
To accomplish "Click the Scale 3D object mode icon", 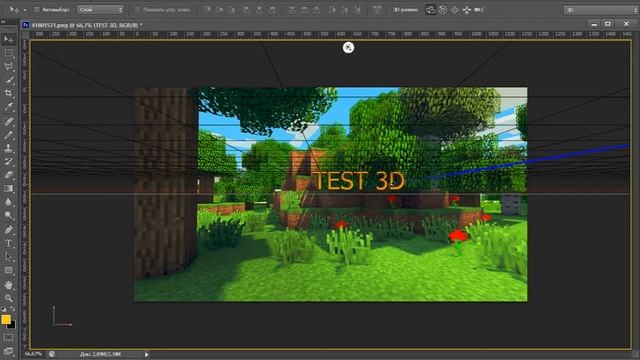I will 479,10.
